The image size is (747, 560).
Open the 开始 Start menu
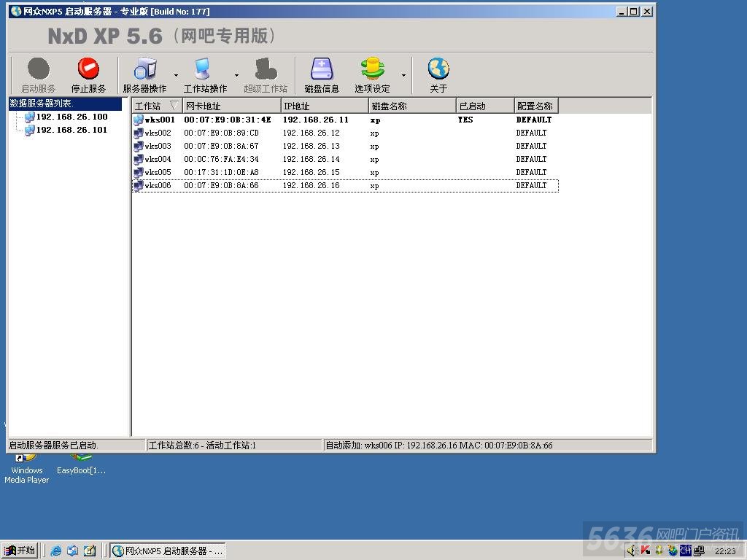tap(20, 551)
